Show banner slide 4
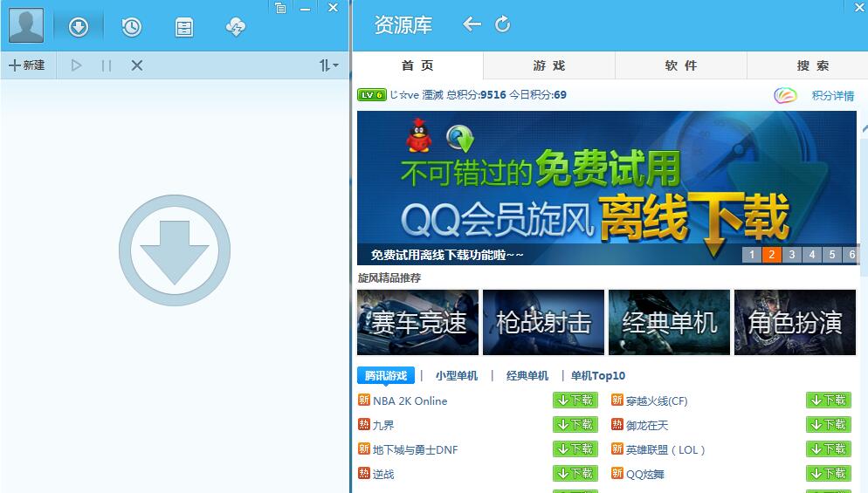868x493 pixels. coord(811,255)
